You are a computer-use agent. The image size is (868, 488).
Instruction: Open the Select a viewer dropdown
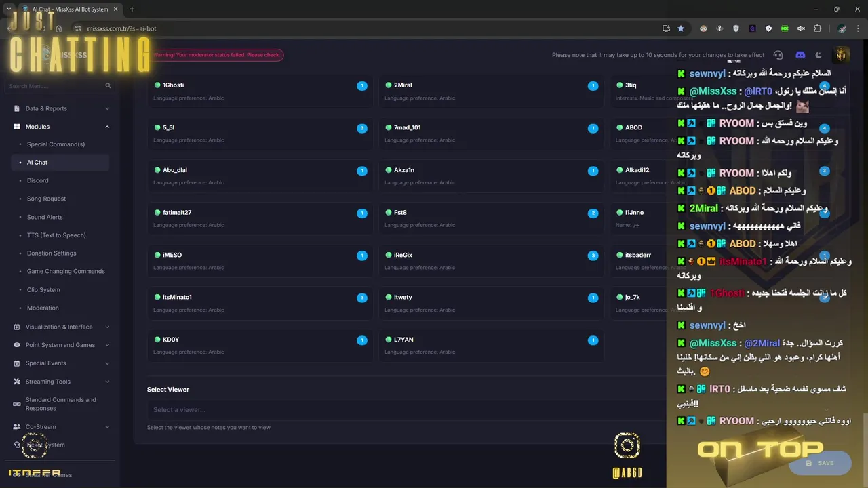(407, 409)
